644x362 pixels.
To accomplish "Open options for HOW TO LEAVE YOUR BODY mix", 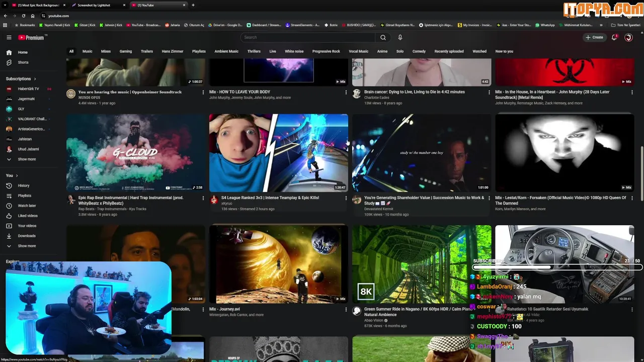I will click(x=346, y=92).
